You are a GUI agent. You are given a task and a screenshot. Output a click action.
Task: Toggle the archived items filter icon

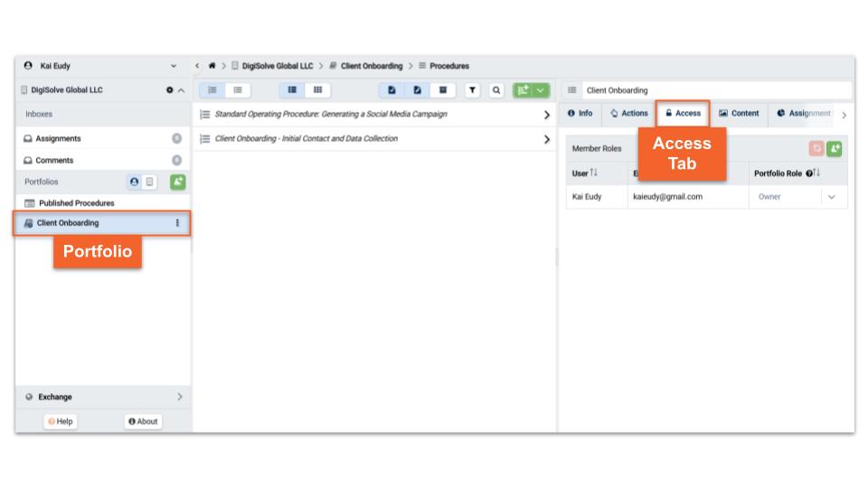point(443,90)
